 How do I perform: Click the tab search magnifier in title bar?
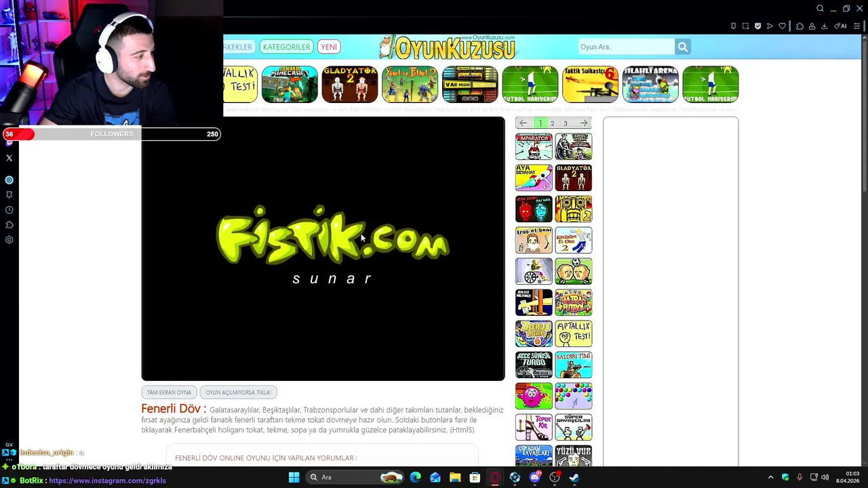[820, 9]
